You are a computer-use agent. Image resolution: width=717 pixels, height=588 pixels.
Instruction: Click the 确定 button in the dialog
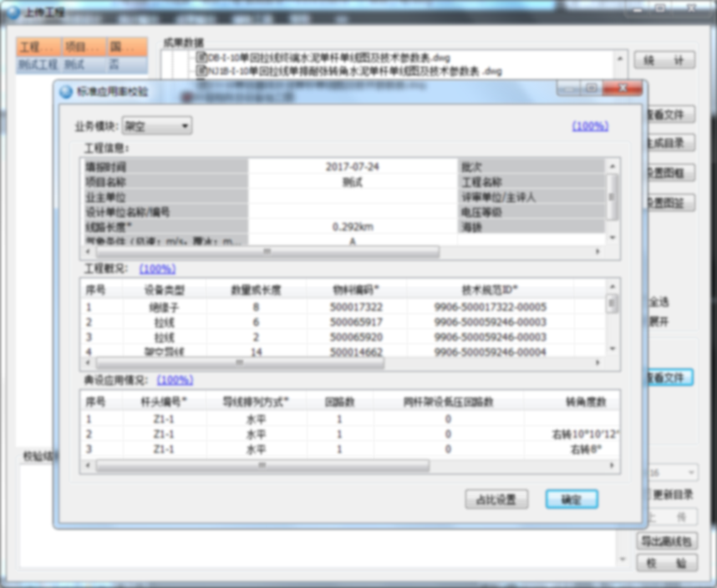pos(572,499)
